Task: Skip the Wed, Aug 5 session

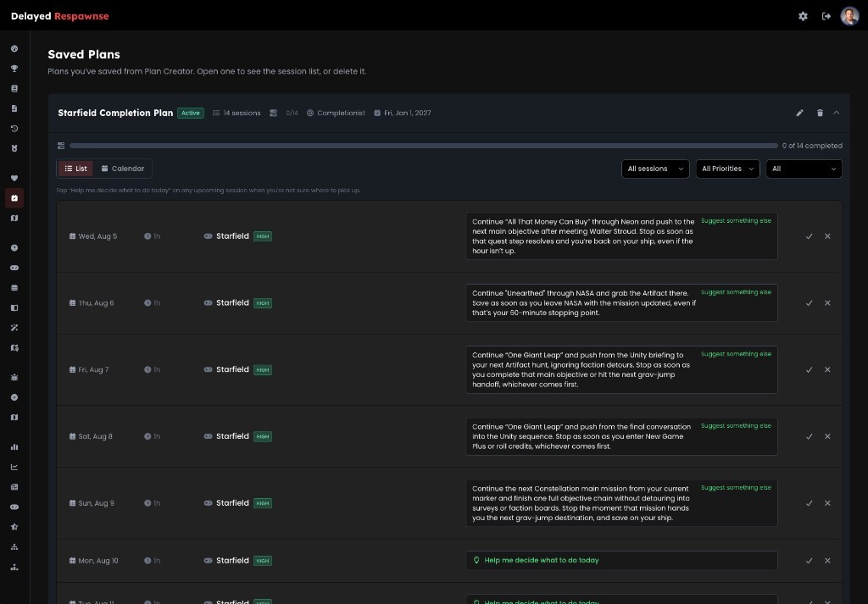Action: pyautogui.click(x=827, y=236)
